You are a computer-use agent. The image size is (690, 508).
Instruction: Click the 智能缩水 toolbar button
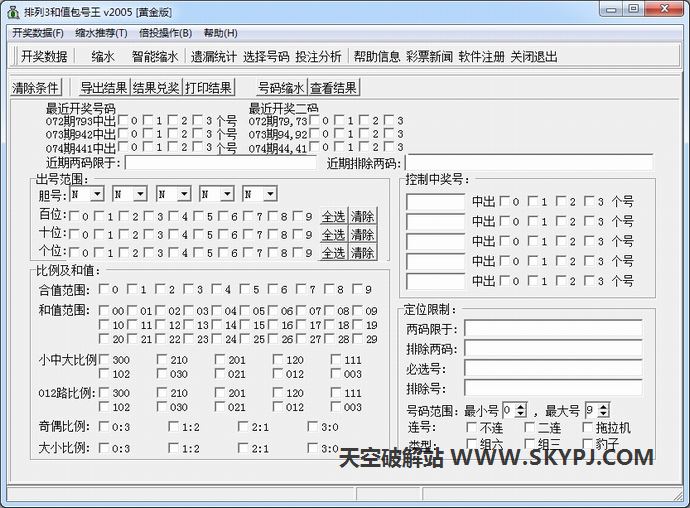coord(155,57)
